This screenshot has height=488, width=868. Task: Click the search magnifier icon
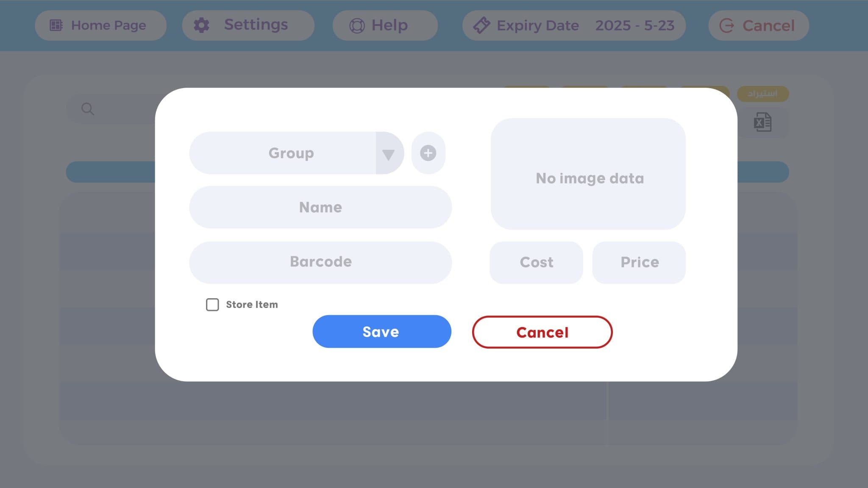click(88, 109)
